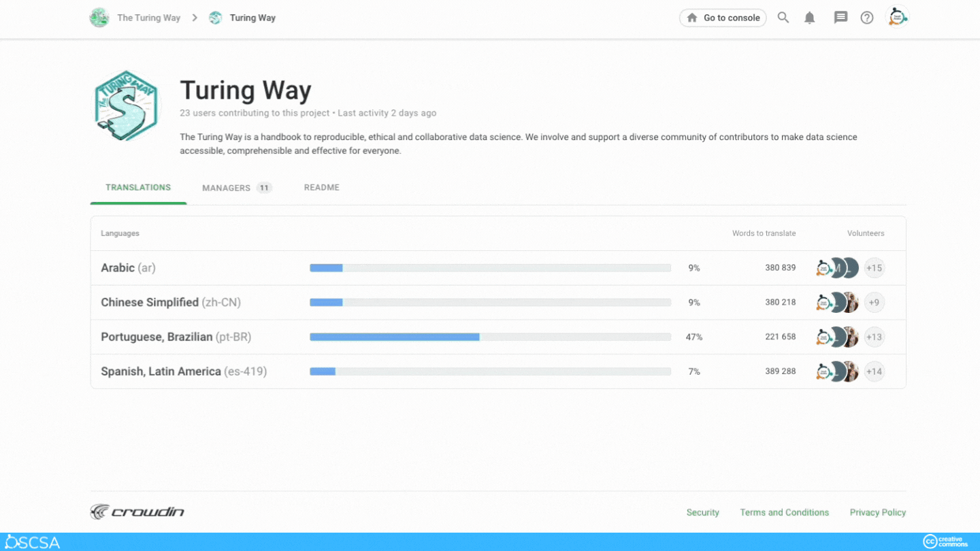Click the Crowdin logo in footer
The width and height of the screenshot is (980, 551).
coord(137,512)
